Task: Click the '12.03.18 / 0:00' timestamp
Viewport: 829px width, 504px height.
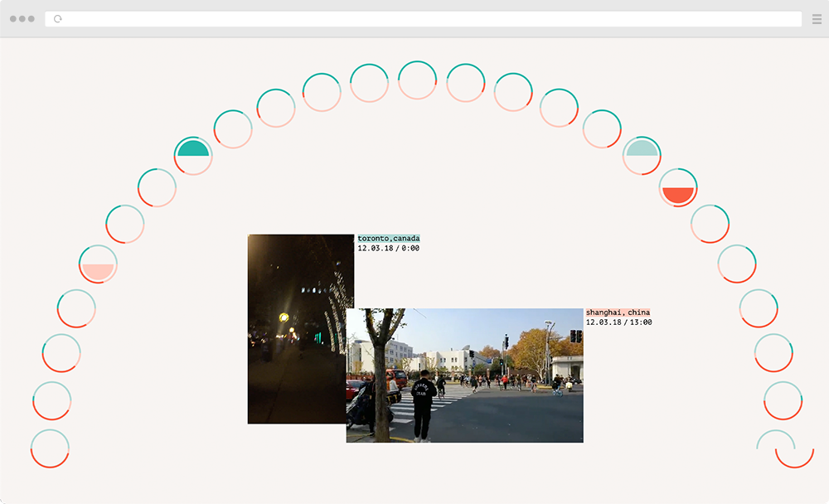Action: coord(389,248)
